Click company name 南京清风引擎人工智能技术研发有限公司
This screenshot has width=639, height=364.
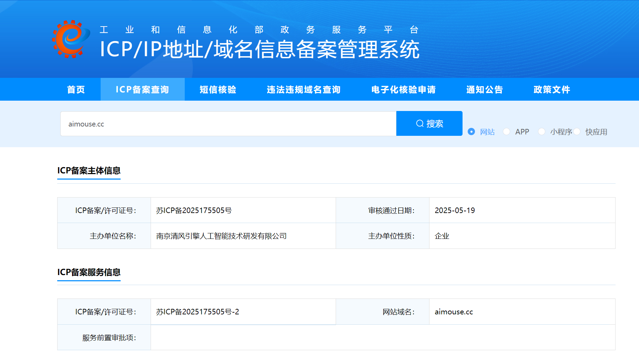(221, 236)
